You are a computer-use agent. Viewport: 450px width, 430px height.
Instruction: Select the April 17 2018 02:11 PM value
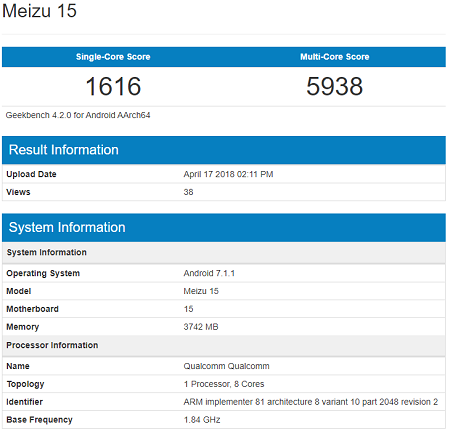[x=228, y=174]
